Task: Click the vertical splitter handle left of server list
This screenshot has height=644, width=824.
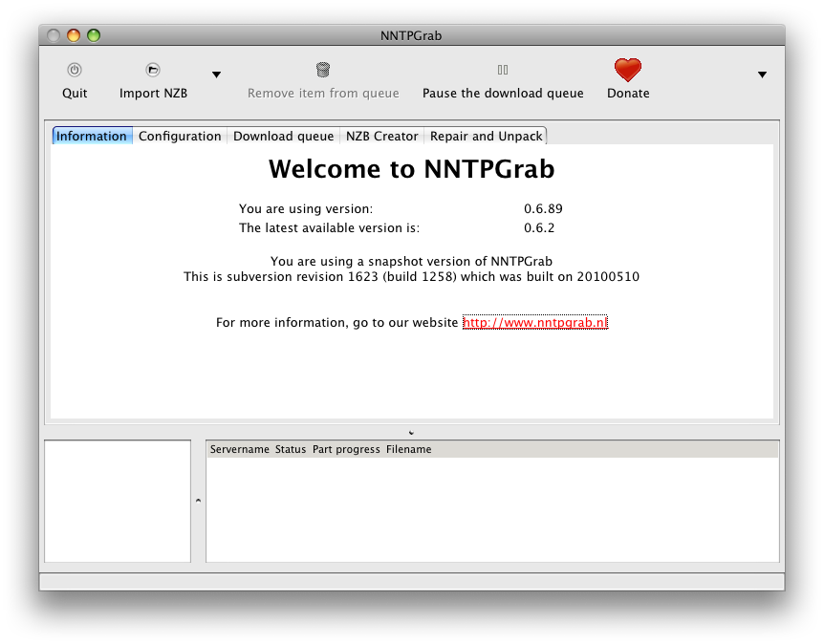Action: (198, 501)
